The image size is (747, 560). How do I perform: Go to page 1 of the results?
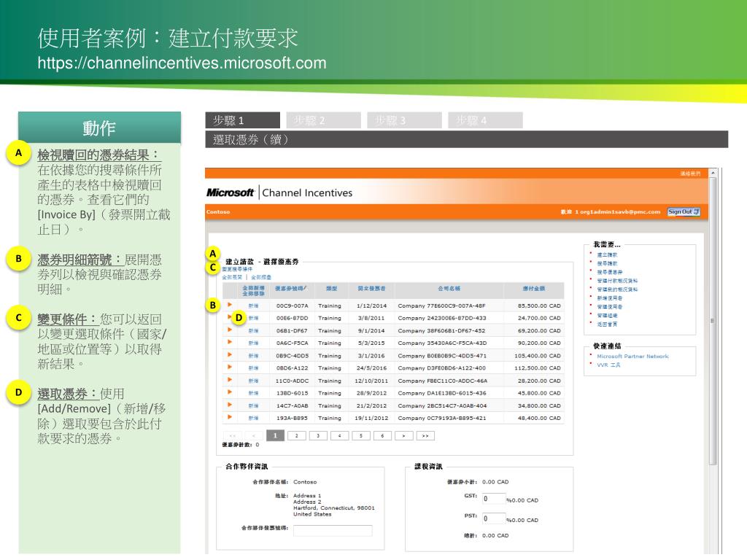click(x=275, y=436)
